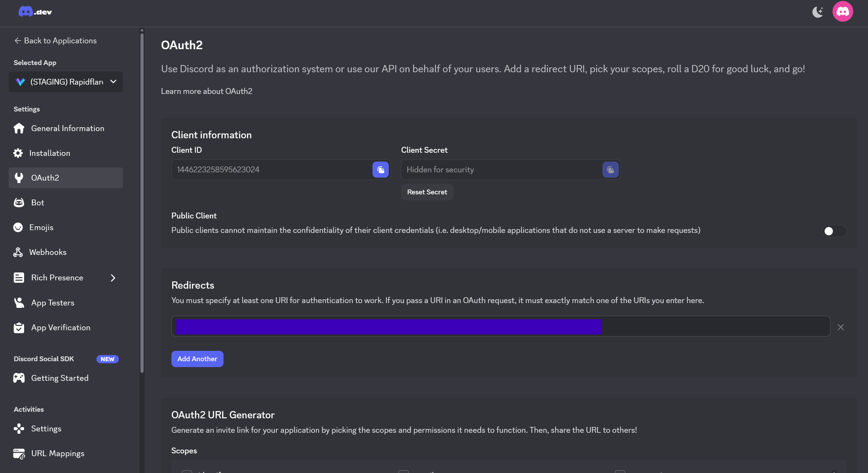Toggle dark mode moon icon
This screenshot has width=868, height=473.
[817, 12]
